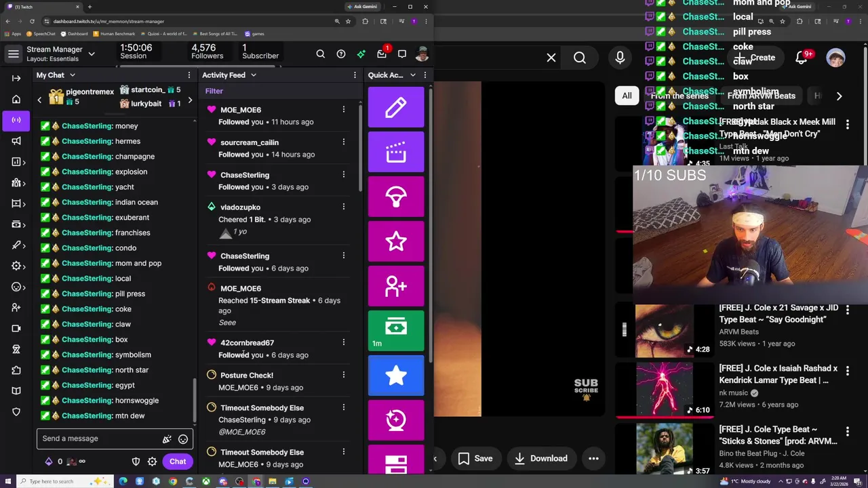Viewport: 868px width, 488px height.
Task: Open the emote picker smiley in chat input
Action: point(183,439)
